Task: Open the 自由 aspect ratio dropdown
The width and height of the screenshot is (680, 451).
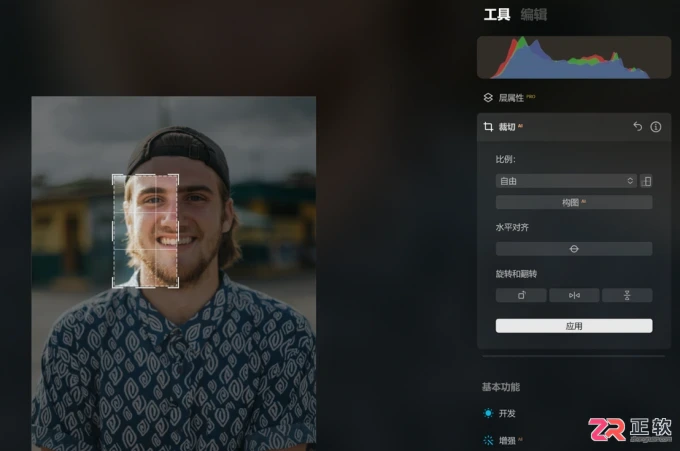Action: click(x=566, y=181)
